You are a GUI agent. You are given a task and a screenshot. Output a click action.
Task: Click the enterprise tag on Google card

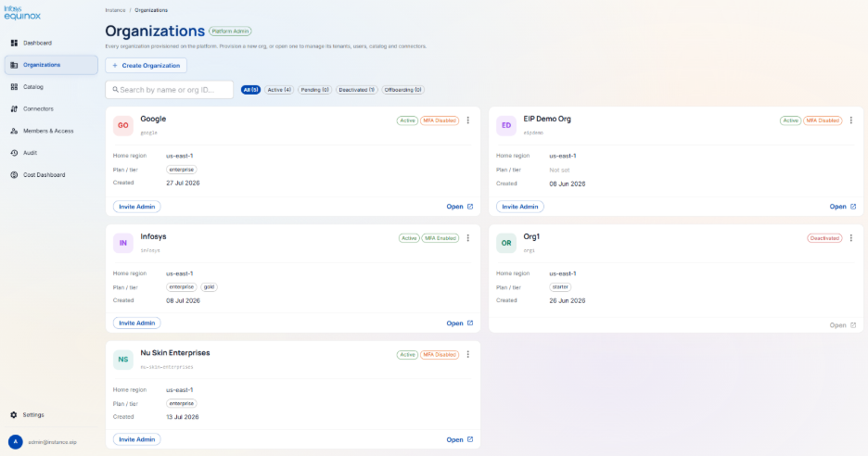(x=182, y=170)
